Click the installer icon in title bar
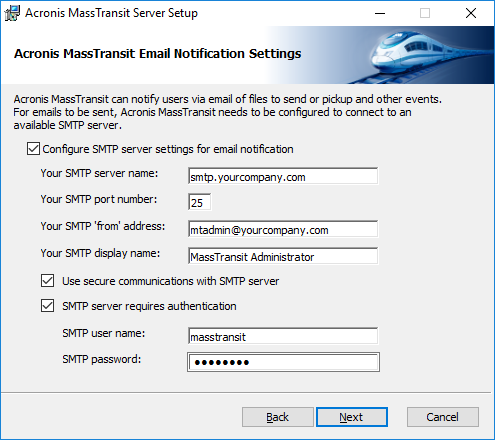The height and width of the screenshot is (440, 495). 12,13
